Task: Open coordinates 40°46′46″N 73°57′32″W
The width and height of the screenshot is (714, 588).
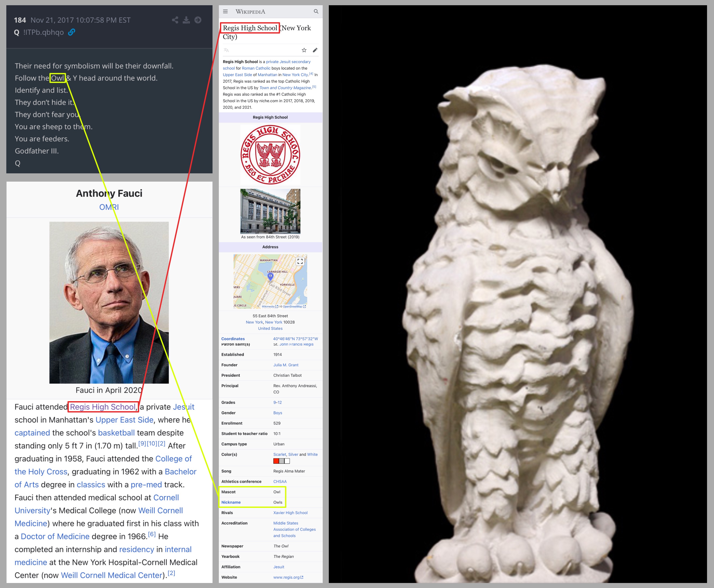Action: pos(296,339)
